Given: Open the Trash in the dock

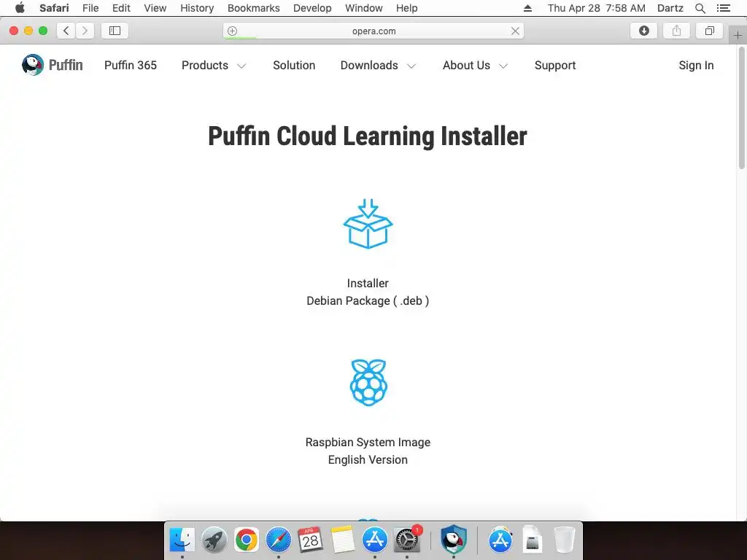Looking at the screenshot, I should tap(565, 540).
